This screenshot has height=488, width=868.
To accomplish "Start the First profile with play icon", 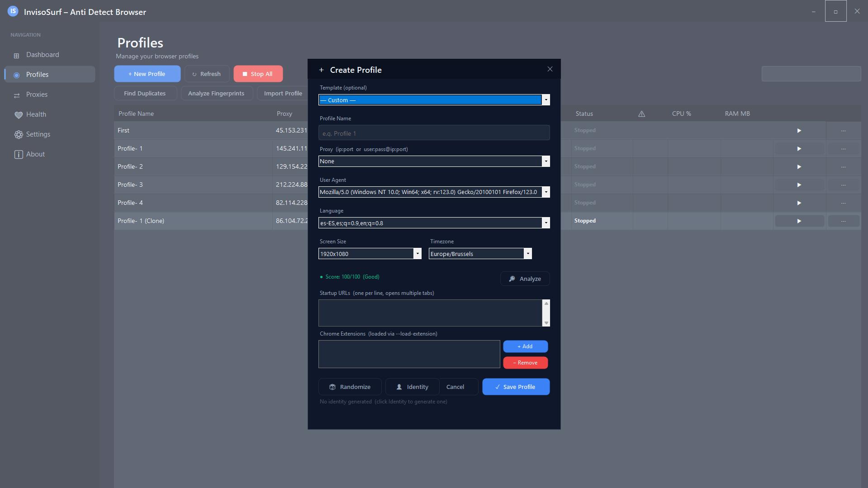I will tap(799, 131).
